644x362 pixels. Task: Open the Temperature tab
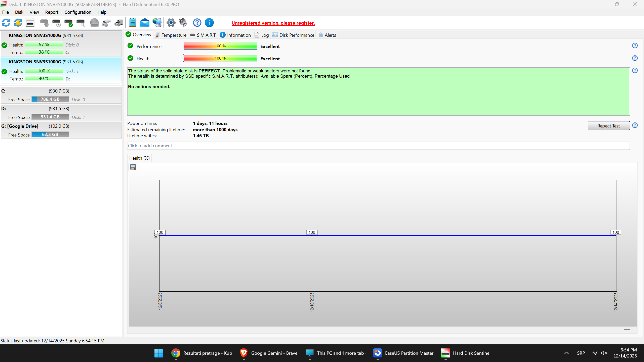[171, 35]
